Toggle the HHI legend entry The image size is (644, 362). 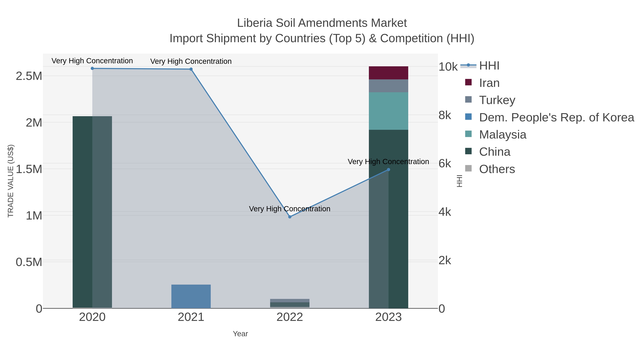480,66
